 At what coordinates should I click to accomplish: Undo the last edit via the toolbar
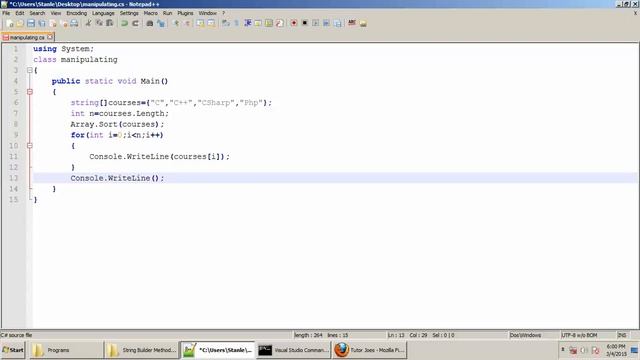[124, 23]
